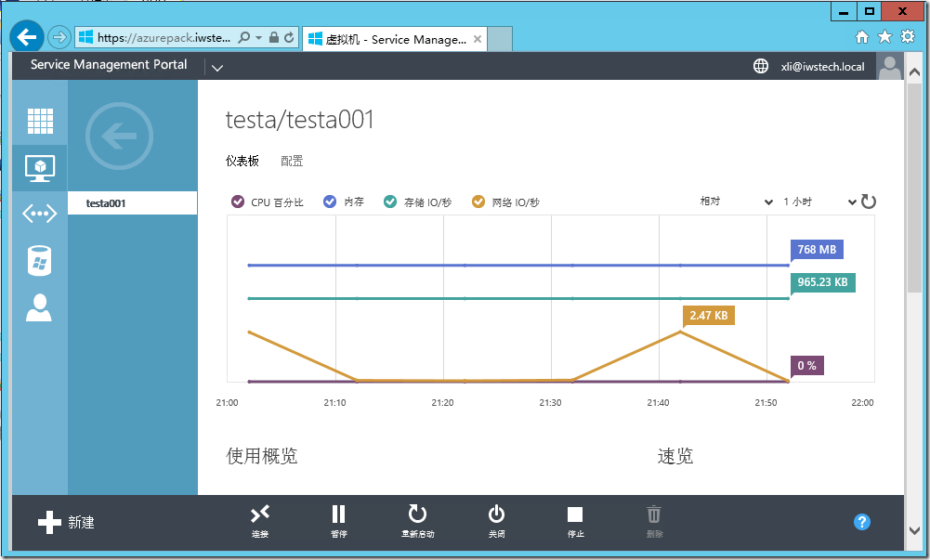930x560 pixels.
Task: Refresh page via address bar reload icon
Action: click(x=289, y=37)
